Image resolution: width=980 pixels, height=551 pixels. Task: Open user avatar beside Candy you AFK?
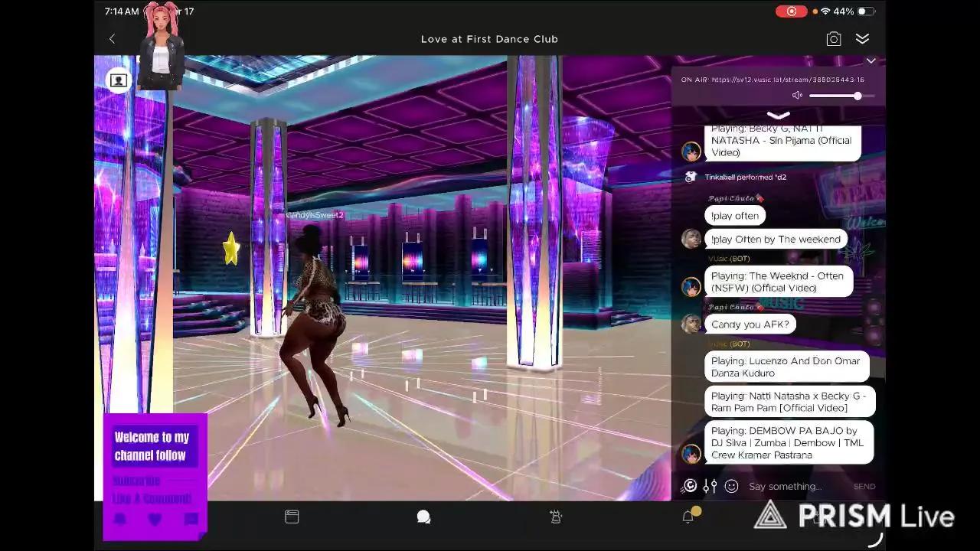pos(691,323)
